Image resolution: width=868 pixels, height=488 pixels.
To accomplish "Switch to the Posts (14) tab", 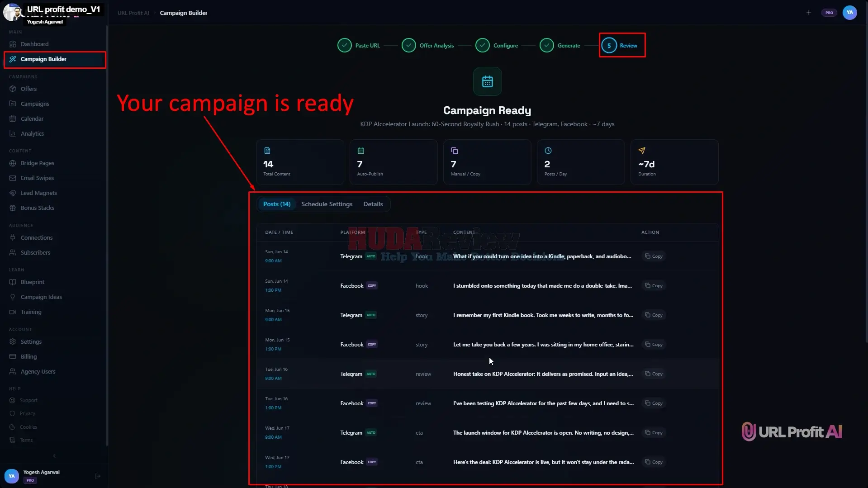I will pyautogui.click(x=277, y=204).
